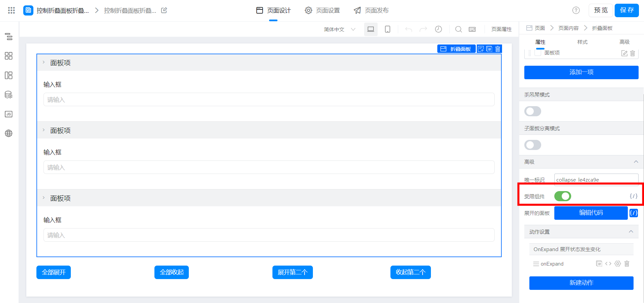Click the redo arrow icon
Screen dimensions: 644x303
click(423, 29)
